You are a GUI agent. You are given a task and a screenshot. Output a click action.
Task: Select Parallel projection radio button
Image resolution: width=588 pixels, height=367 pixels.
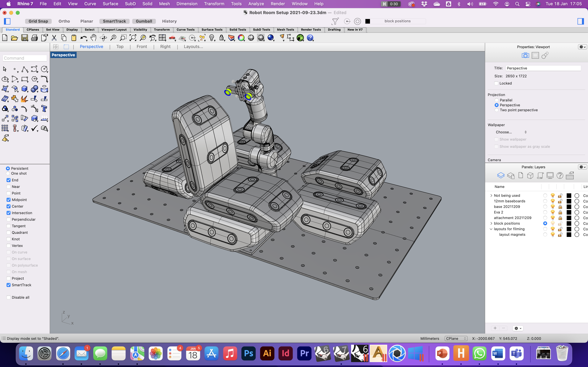pyautogui.click(x=497, y=100)
